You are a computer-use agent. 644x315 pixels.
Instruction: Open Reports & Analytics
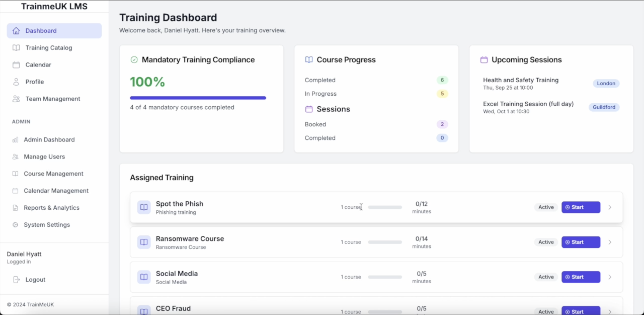(54, 208)
